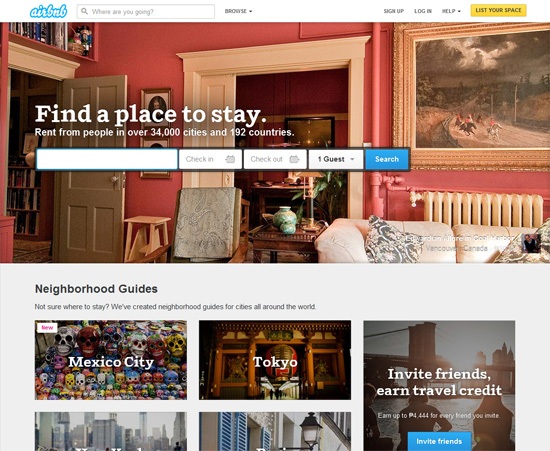Screen dimensions: 550x451
Task: Open the Check out calendar icon
Action: (295, 159)
